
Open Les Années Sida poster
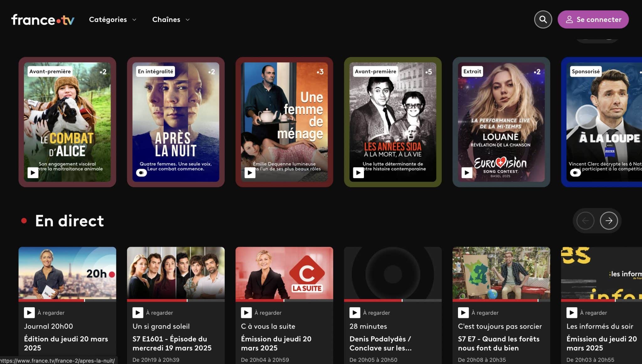tap(393, 122)
